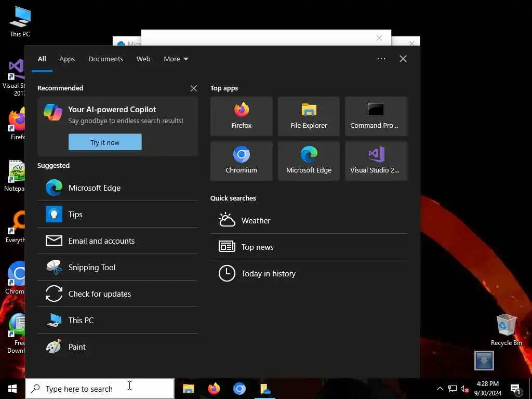The image size is (532, 399).
Task: Open Firefox from Top apps
Action: pyautogui.click(x=241, y=116)
